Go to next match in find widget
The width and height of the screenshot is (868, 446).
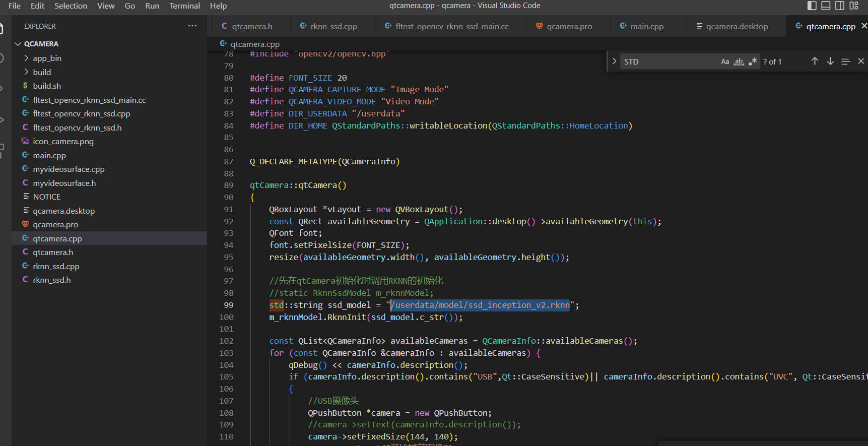[x=830, y=61]
